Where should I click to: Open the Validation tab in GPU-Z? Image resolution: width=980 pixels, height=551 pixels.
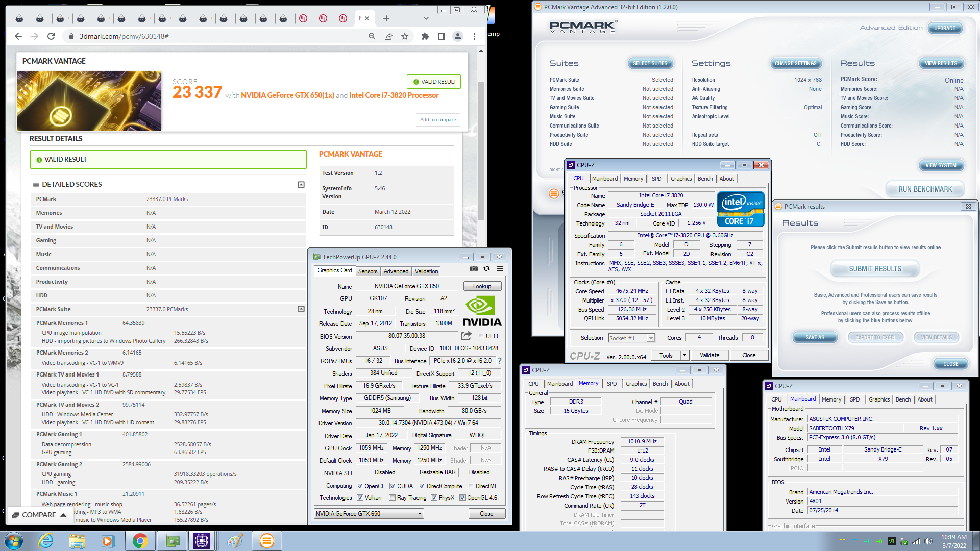[x=426, y=271]
